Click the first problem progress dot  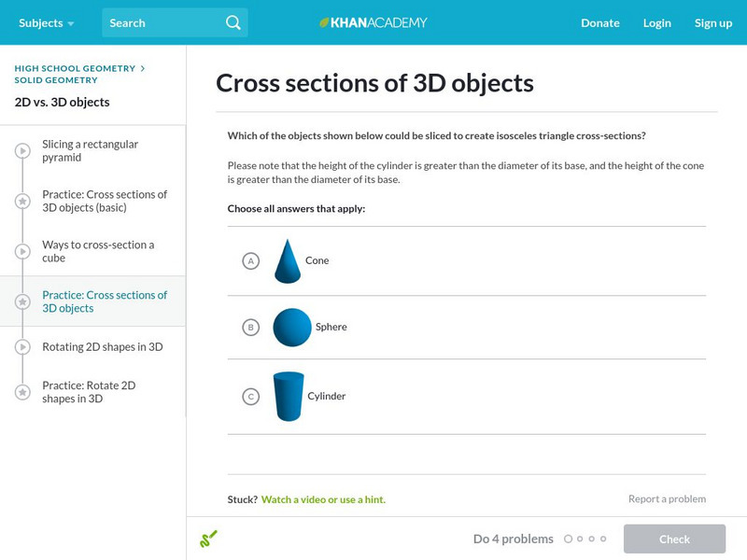coord(568,539)
